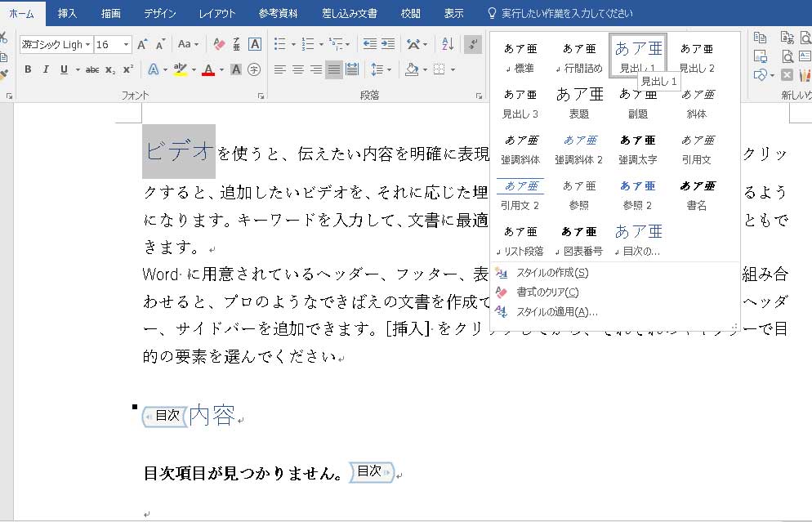Open the 挿入 ribbon tab
This screenshot has height=522, width=812.
[x=67, y=13]
